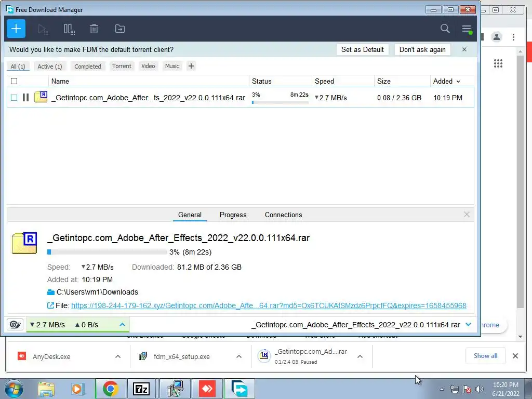The image size is (532, 399).
Task: Select the Completed filter tab
Action: 88,66
